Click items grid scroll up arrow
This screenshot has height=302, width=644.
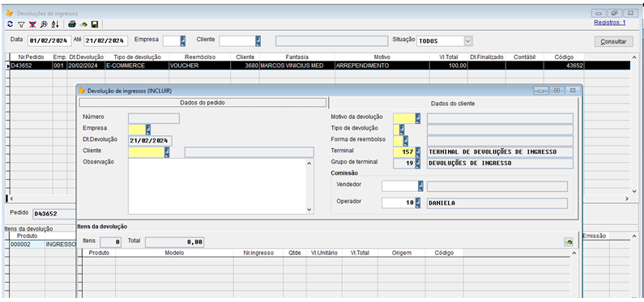[x=574, y=253]
